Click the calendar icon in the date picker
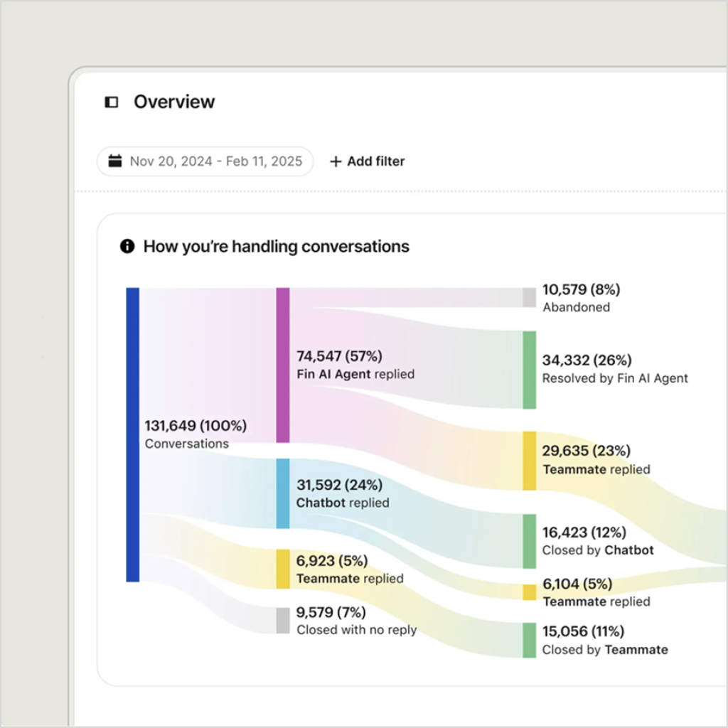The height and width of the screenshot is (728, 728). 114,161
